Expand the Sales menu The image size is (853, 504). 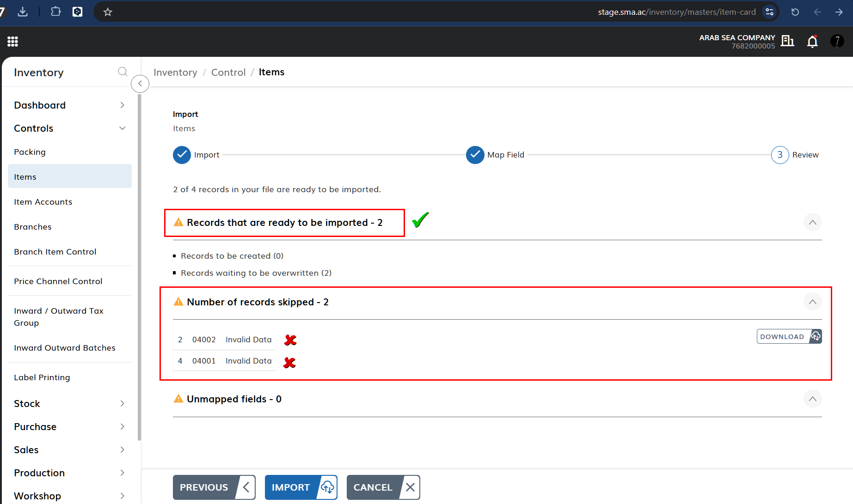tap(69, 449)
